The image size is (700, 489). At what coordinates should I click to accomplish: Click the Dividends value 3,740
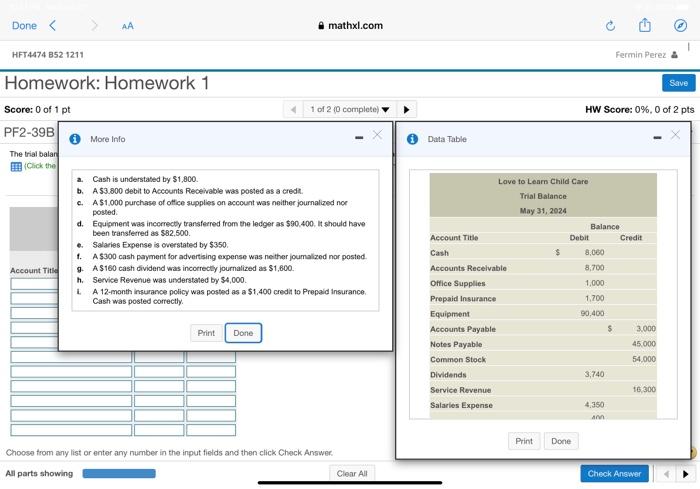tap(594, 374)
